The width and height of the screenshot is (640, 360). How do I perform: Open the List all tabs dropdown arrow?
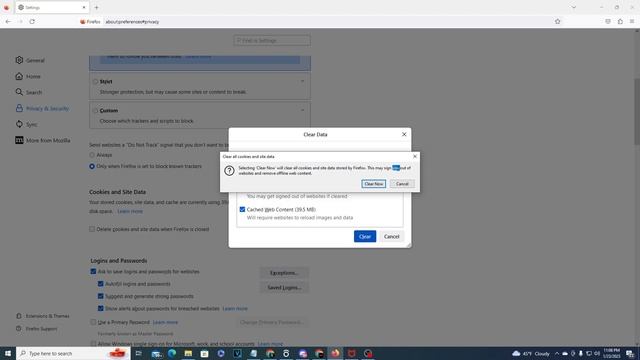[573, 7]
